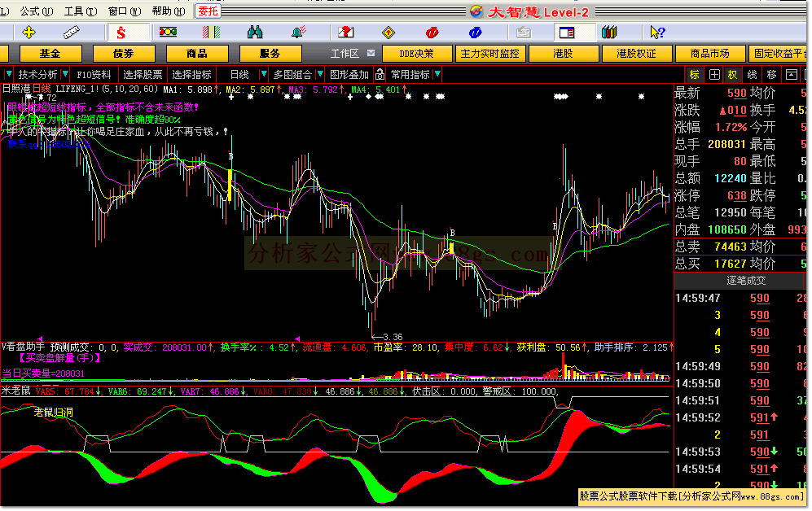Expand the dropdown arrow before 技术分析

point(8,75)
